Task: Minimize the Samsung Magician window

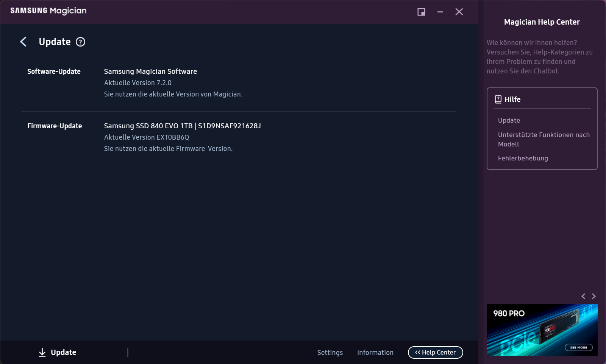Action: [x=440, y=12]
